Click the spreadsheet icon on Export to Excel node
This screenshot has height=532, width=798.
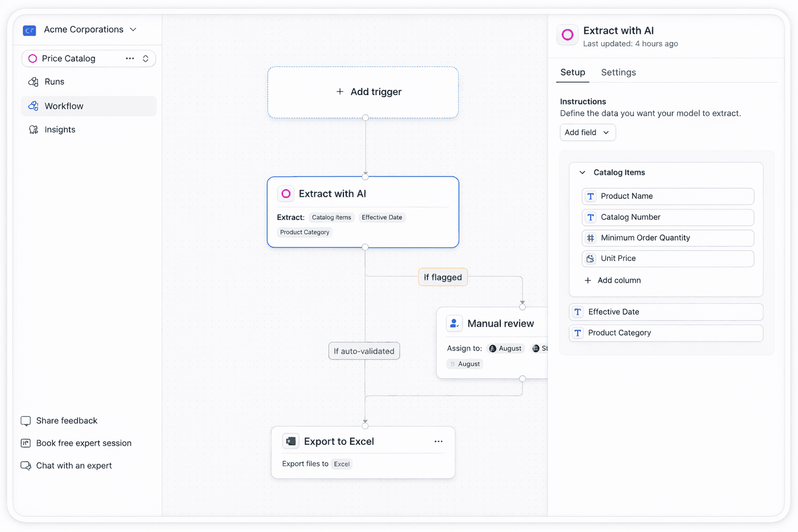290,441
